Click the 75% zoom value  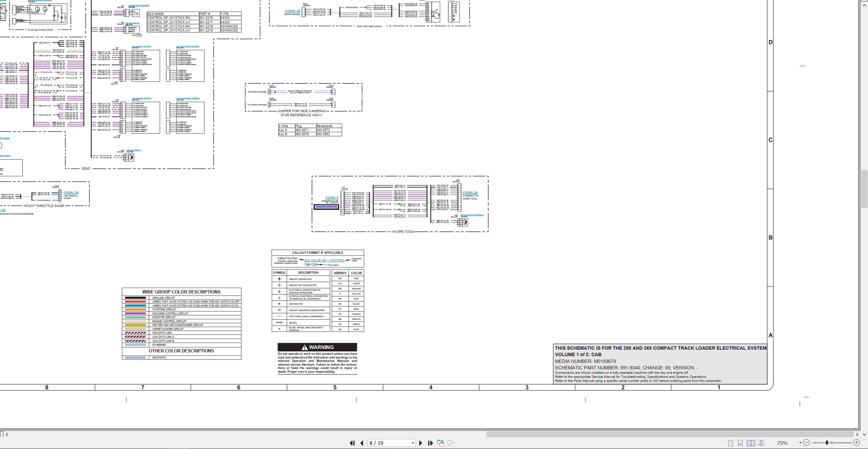pos(782,443)
